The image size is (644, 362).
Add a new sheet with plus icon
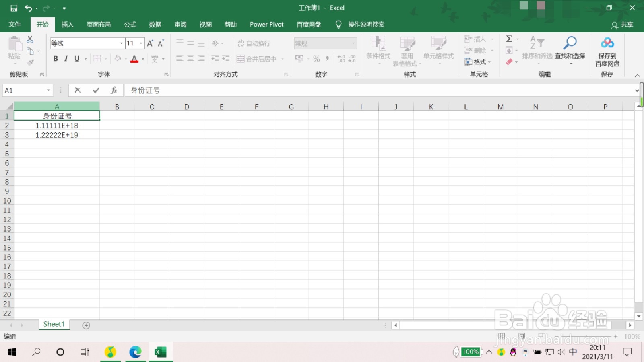pyautogui.click(x=86, y=325)
